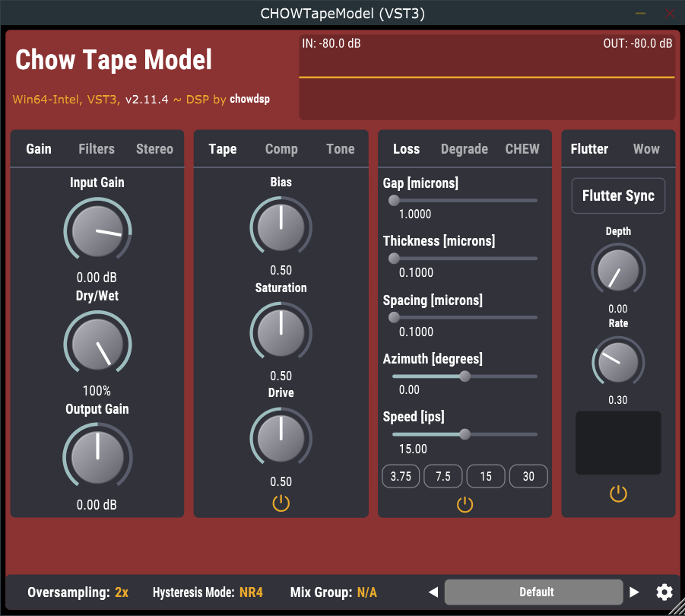Click the Flutter Sync button
The image size is (685, 616).
[x=618, y=195]
